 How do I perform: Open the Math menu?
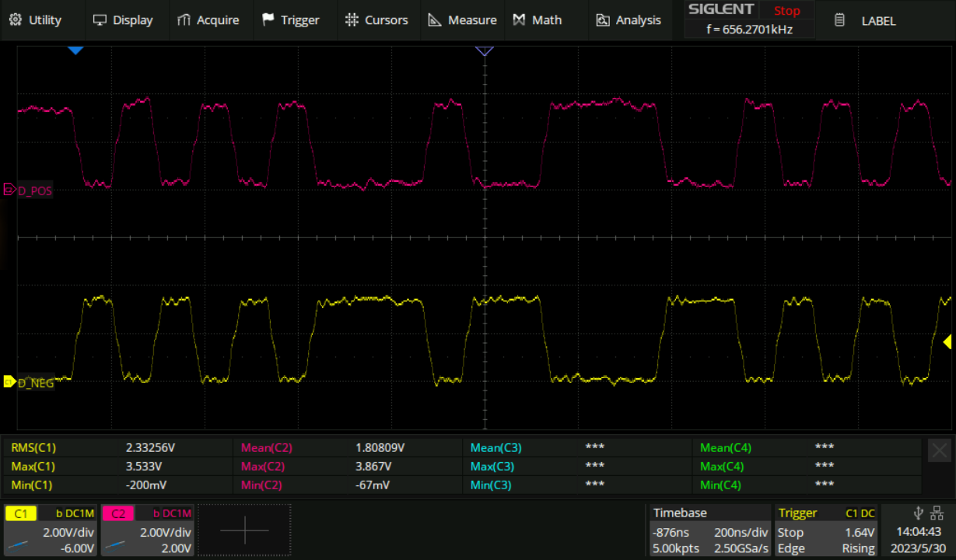538,20
